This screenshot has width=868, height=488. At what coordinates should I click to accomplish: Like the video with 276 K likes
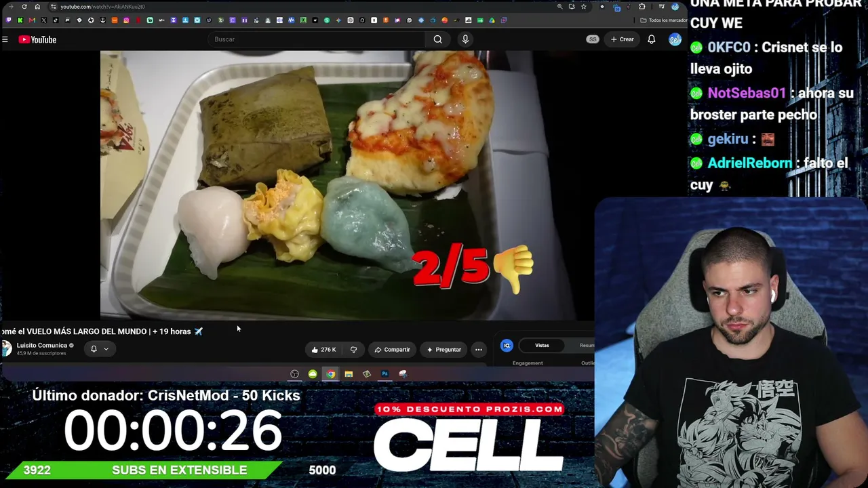(x=324, y=350)
